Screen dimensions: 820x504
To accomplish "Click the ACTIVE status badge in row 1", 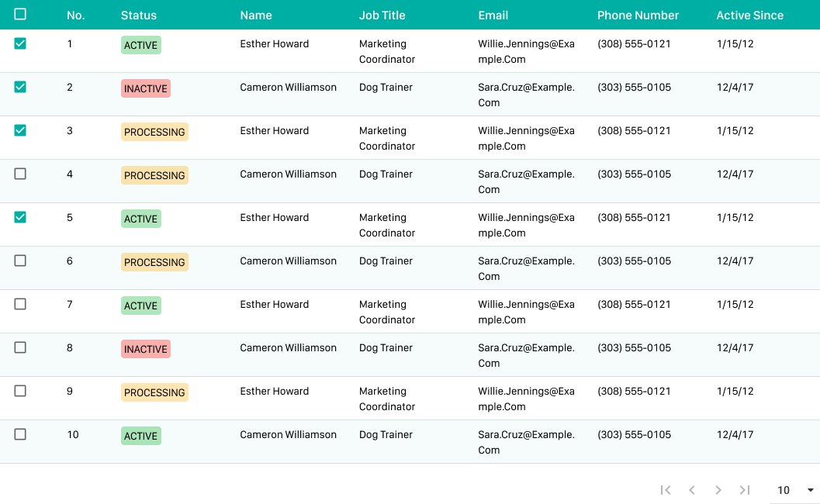I will click(x=140, y=45).
